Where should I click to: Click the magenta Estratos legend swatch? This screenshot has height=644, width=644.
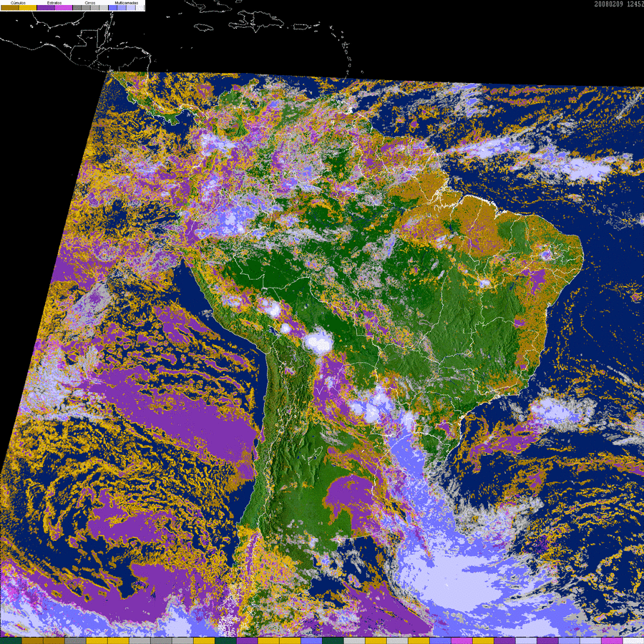pos(64,7)
